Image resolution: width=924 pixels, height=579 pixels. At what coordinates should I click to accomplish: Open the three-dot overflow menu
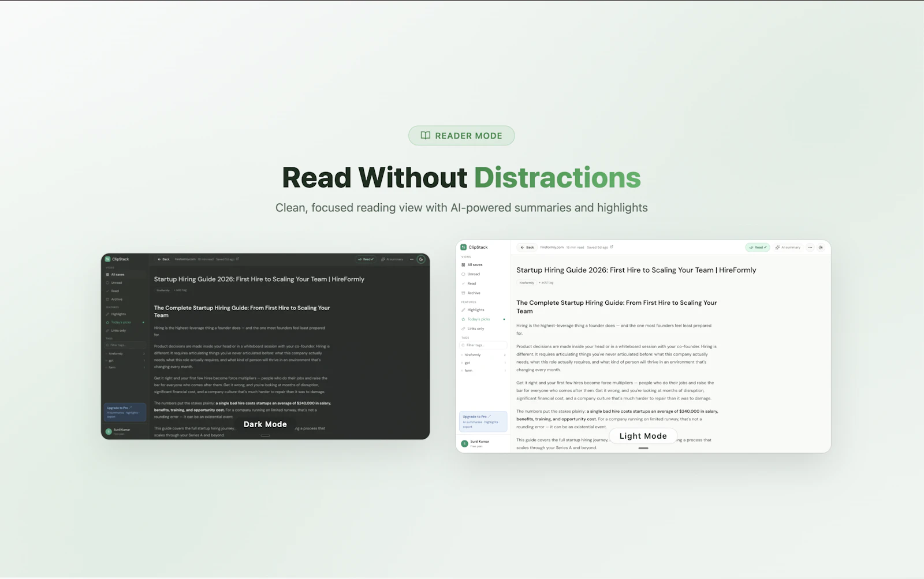(x=810, y=248)
